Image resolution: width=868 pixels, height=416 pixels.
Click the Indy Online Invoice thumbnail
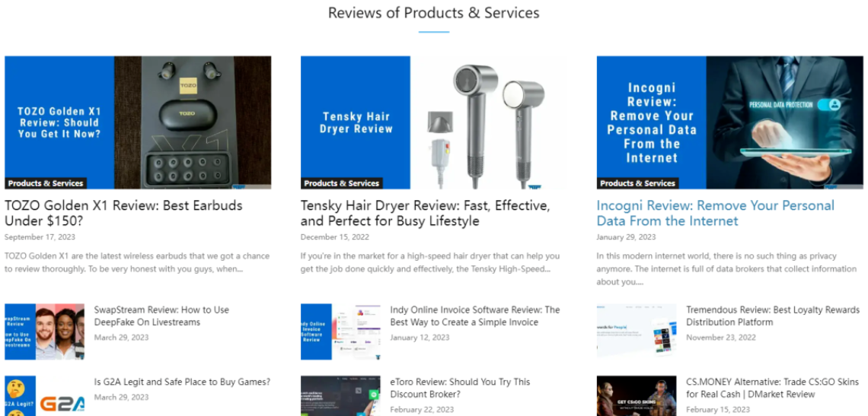pos(340,332)
